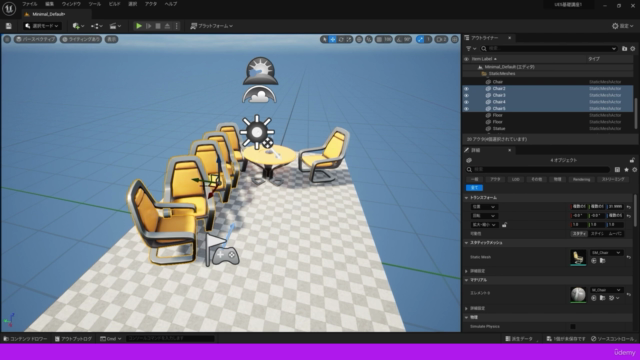
Task: Open the ヘルプ menu
Action: point(171,4)
